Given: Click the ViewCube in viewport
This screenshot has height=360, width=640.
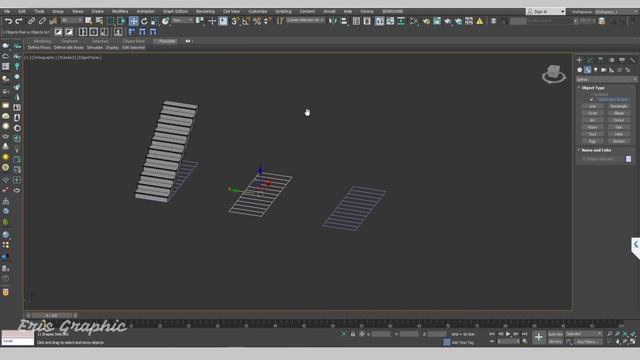Looking at the screenshot, I should click(554, 74).
